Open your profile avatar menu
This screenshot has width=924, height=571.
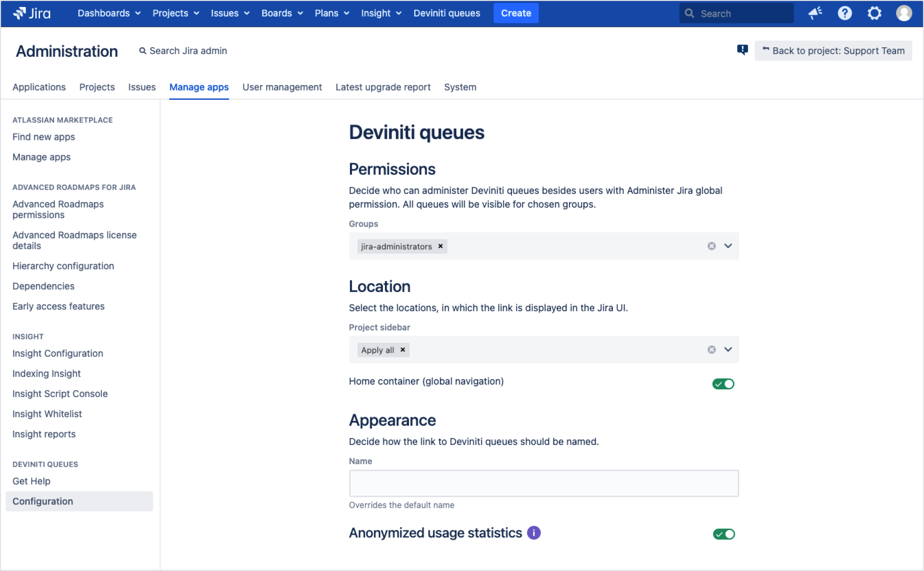[x=904, y=13]
